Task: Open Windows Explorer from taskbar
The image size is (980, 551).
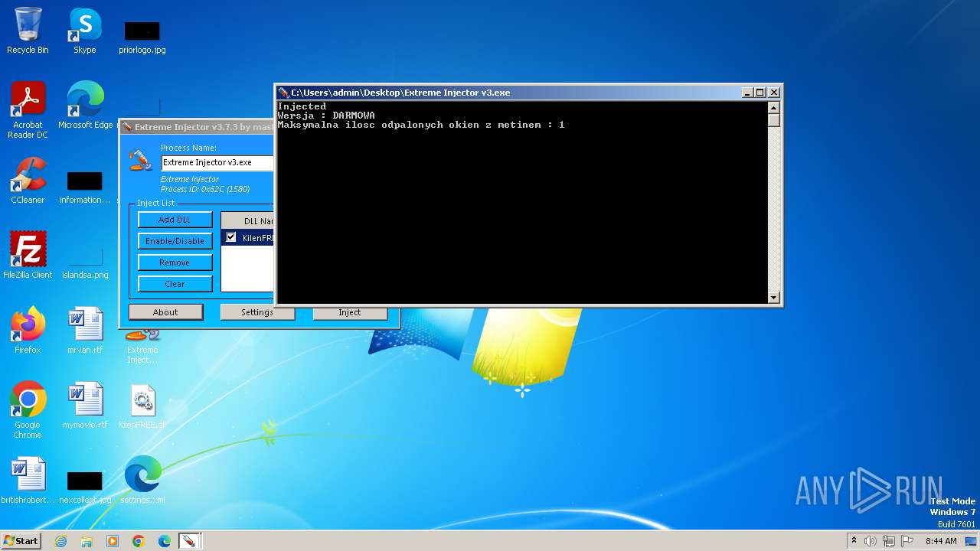Action: tap(87, 541)
